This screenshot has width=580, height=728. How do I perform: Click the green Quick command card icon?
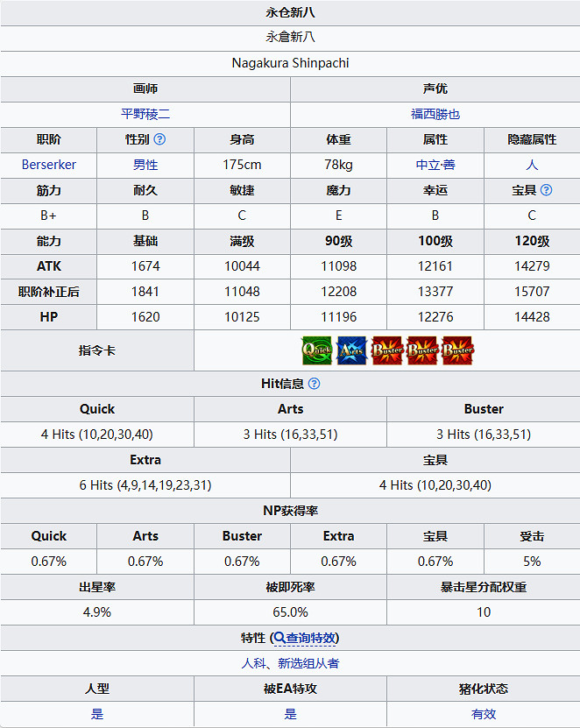click(x=315, y=350)
